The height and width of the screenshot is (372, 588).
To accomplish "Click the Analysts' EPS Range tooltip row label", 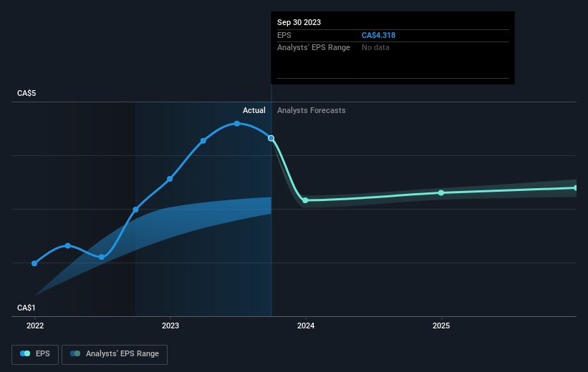I will [314, 48].
